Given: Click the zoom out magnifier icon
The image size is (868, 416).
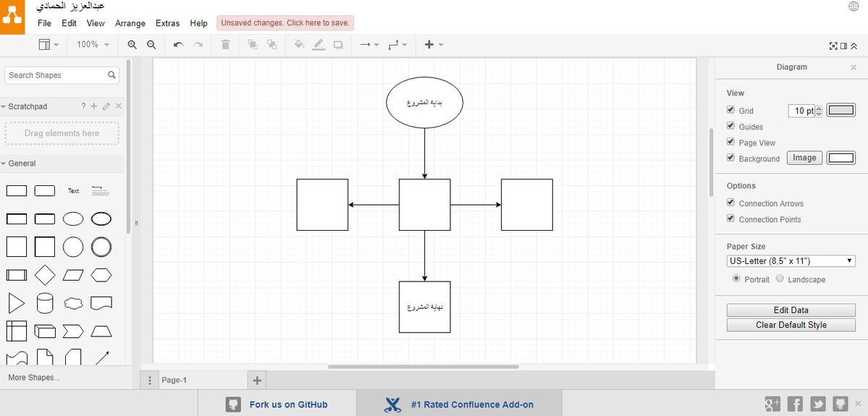Looking at the screenshot, I should pos(151,45).
